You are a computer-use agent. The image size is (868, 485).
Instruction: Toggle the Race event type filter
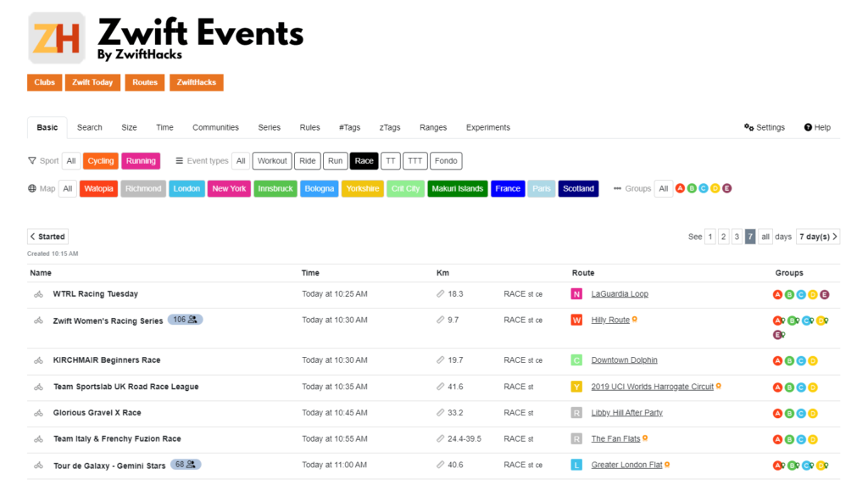(x=364, y=161)
